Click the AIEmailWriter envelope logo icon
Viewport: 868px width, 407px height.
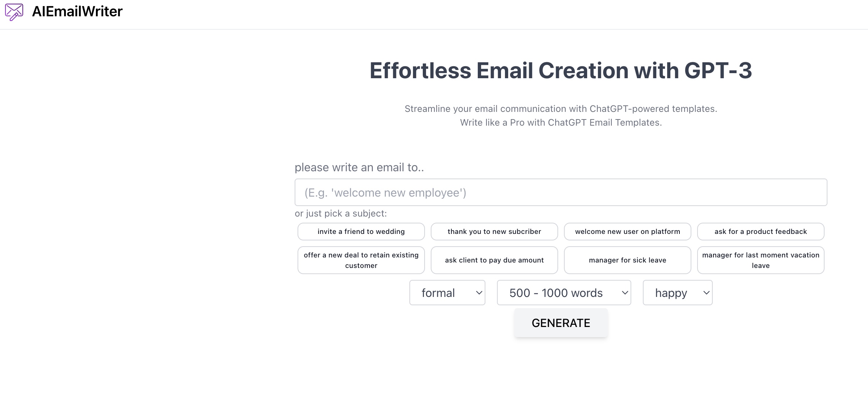[14, 12]
